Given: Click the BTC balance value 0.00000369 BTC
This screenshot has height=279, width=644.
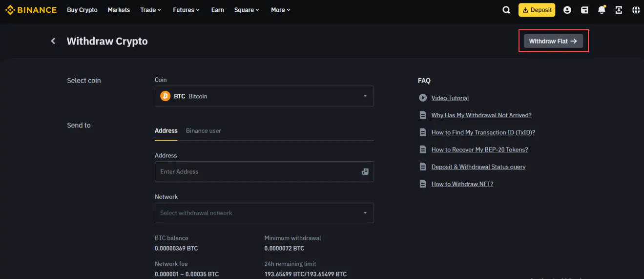Looking at the screenshot, I should tap(176, 248).
